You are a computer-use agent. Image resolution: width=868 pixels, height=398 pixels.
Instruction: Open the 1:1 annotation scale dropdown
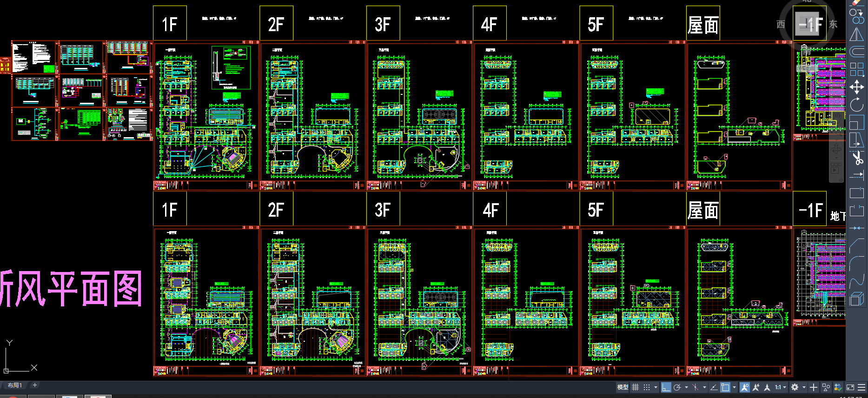(781, 387)
